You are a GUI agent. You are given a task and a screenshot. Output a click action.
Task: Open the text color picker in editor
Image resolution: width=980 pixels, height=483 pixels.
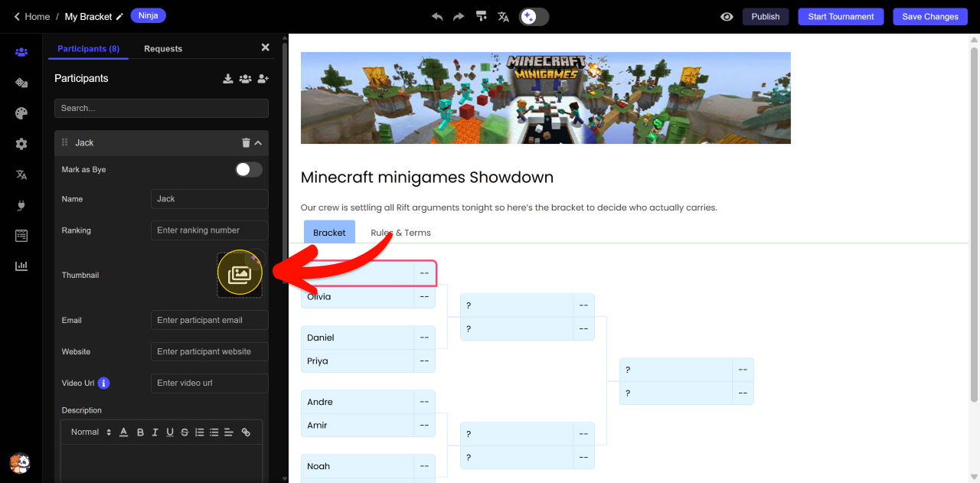point(124,432)
